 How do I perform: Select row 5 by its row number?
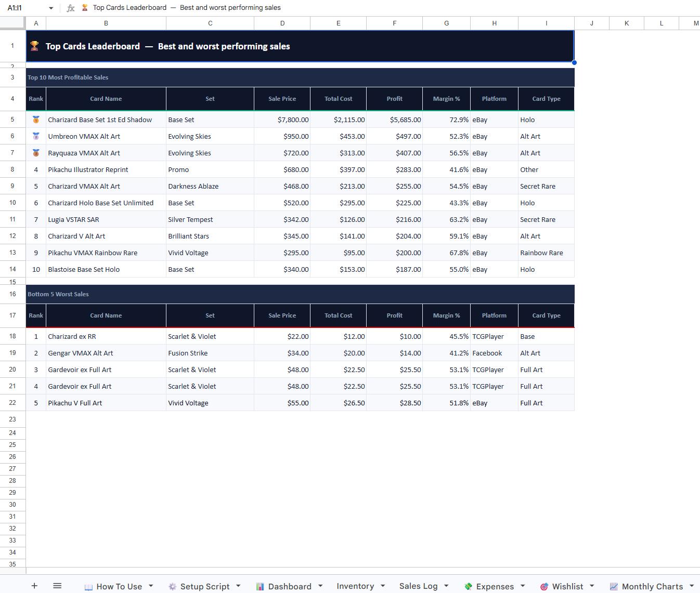[12, 120]
